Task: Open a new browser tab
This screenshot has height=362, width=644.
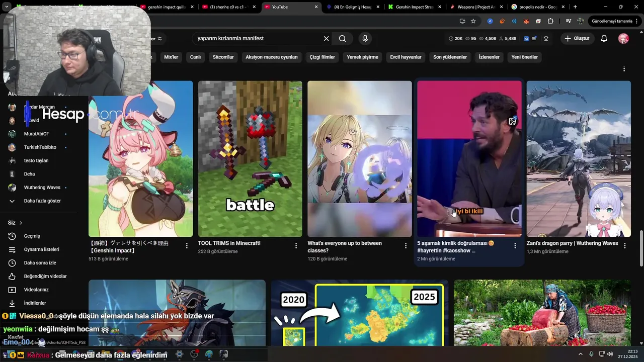Action: (x=575, y=7)
